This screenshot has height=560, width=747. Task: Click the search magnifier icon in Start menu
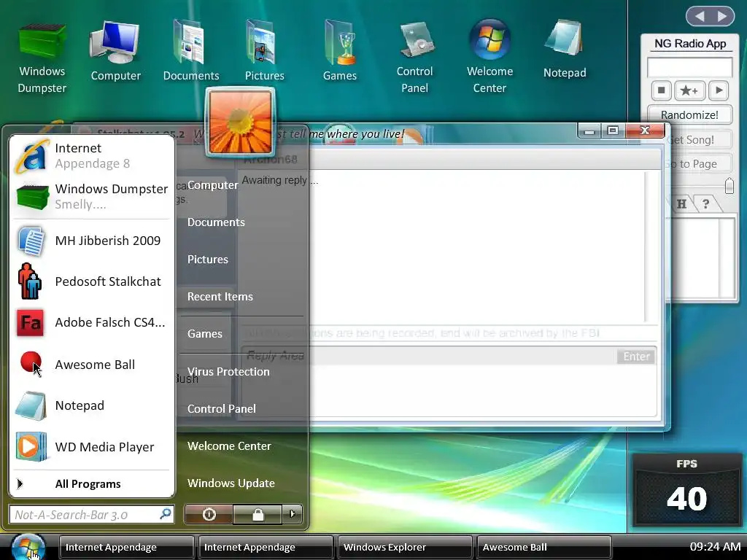[166, 514]
